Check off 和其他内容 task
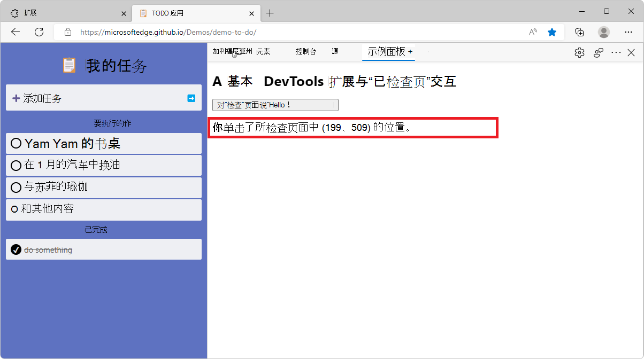 15,209
